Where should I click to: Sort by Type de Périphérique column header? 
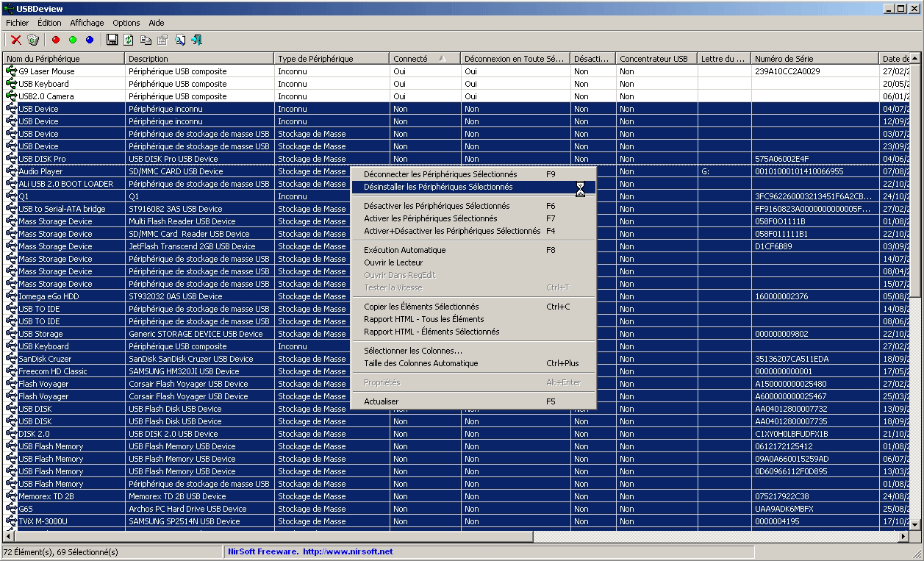tap(332, 59)
